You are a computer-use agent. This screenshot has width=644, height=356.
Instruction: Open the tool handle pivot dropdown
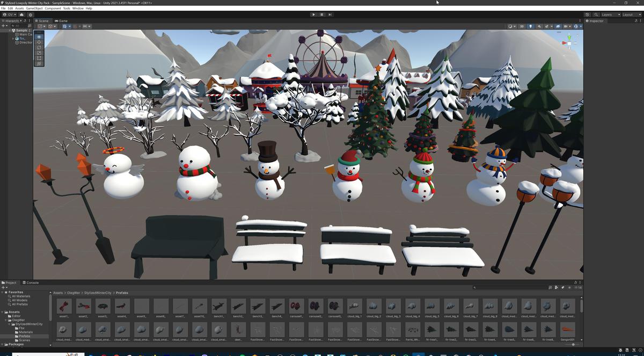tap(41, 26)
